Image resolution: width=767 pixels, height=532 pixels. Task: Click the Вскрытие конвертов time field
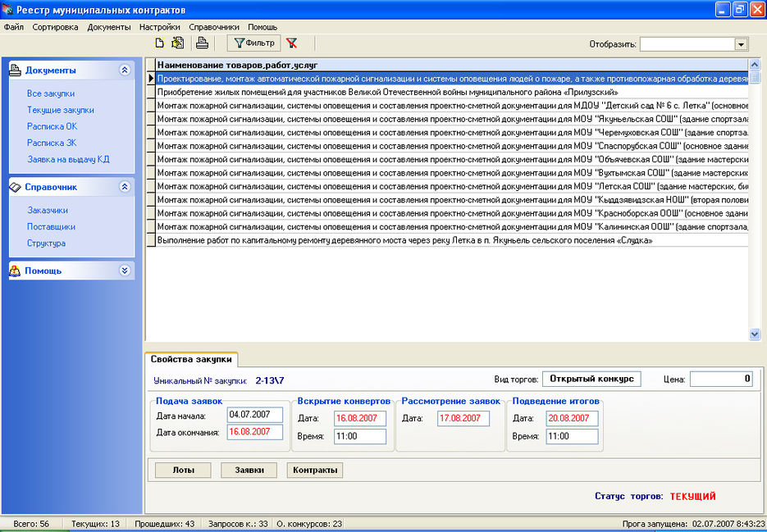[360, 436]
